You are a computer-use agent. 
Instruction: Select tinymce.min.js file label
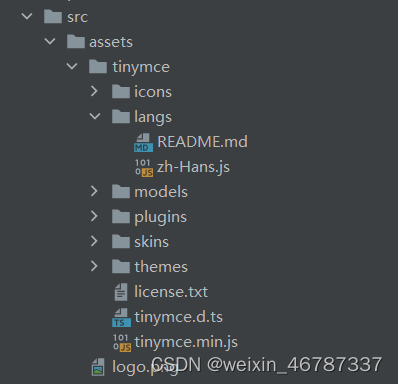pyautogui.click(x=186, y=342)
